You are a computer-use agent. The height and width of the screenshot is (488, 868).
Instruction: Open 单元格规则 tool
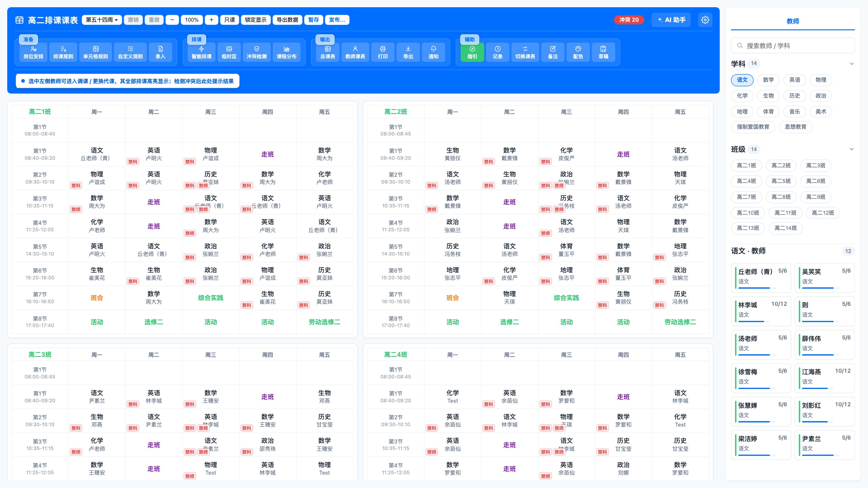95,52
